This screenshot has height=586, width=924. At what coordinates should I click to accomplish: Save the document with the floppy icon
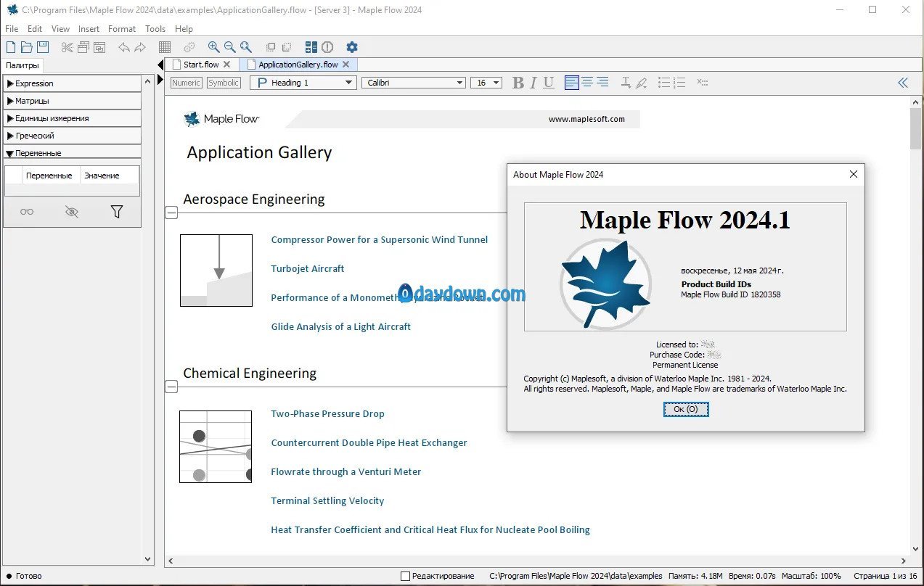tap(43, 47)
